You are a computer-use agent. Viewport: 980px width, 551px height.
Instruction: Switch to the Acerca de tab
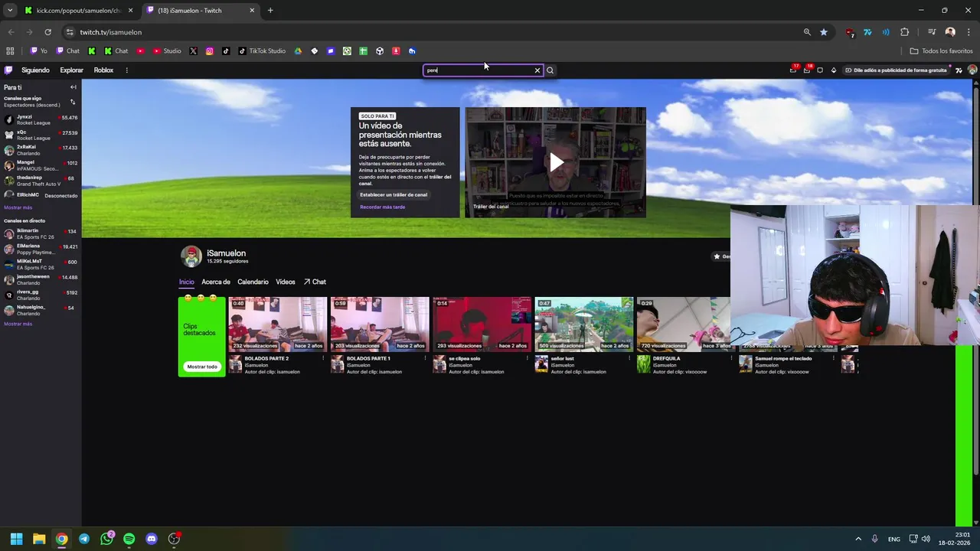click(216, 282)
